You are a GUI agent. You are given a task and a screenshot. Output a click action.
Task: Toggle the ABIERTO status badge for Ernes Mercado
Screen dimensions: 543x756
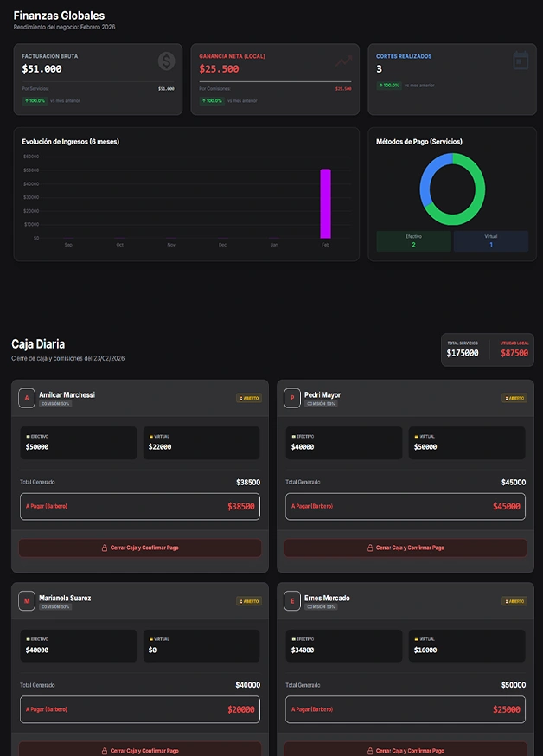tap(514, 601)
